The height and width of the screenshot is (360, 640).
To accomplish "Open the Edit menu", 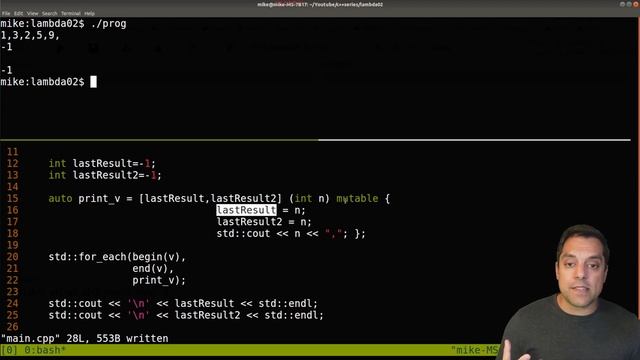I will [19, 13].
